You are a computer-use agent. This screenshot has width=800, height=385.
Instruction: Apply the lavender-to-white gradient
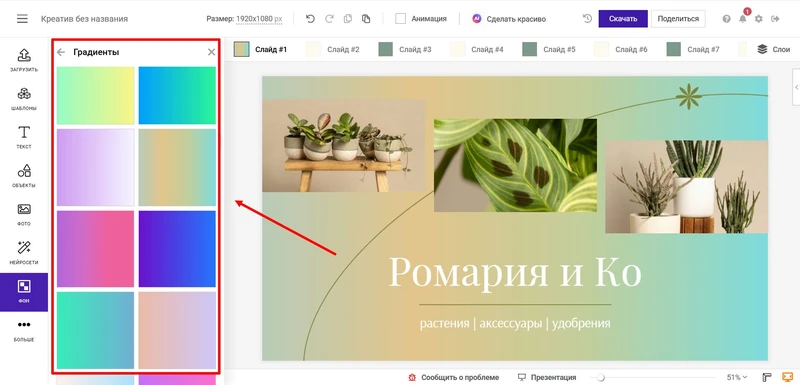[95, 167]
